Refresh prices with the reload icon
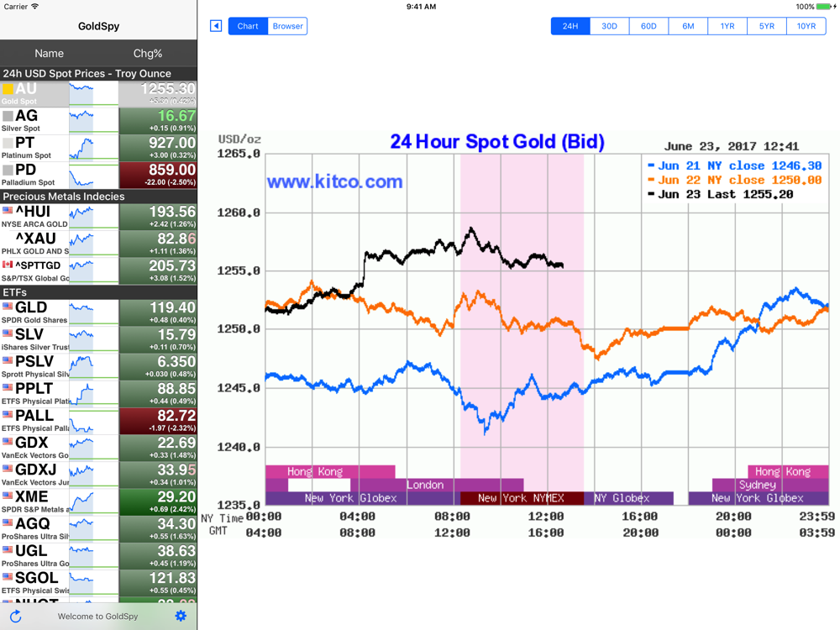 point(15,616)
